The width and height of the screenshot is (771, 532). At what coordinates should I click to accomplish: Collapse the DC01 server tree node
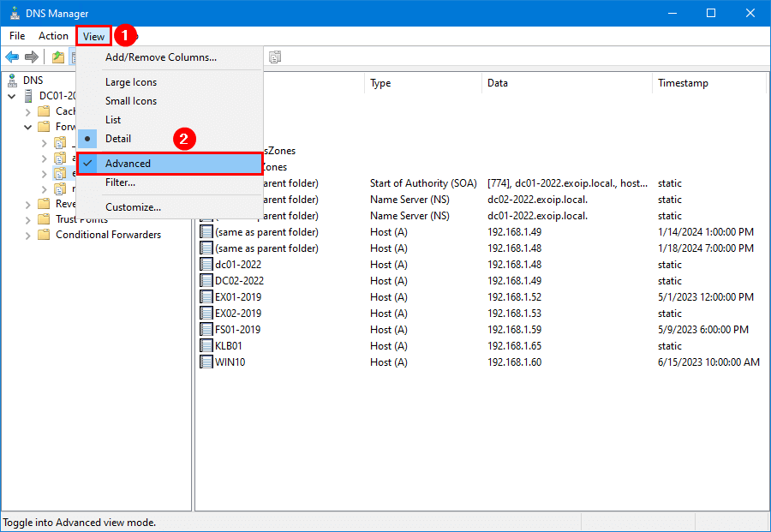click(12, 96)
